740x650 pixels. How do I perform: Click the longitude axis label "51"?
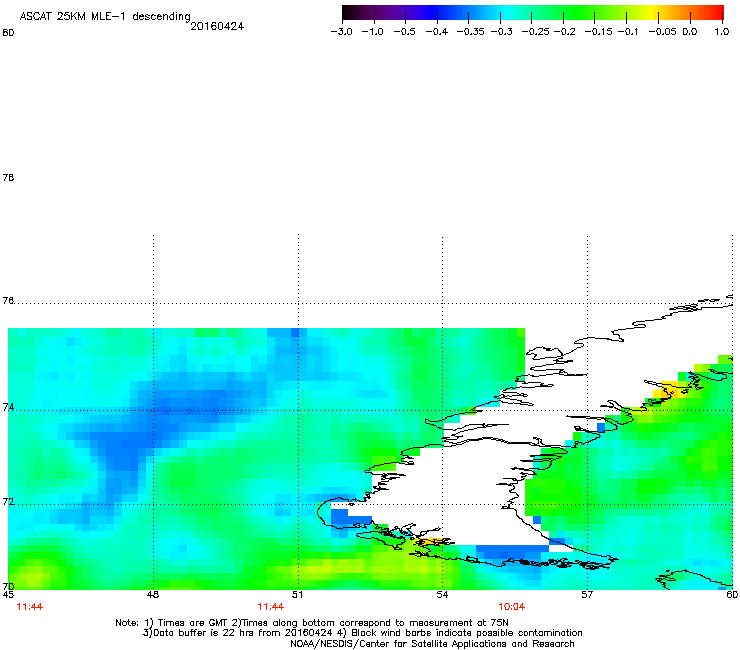[297, 595]
